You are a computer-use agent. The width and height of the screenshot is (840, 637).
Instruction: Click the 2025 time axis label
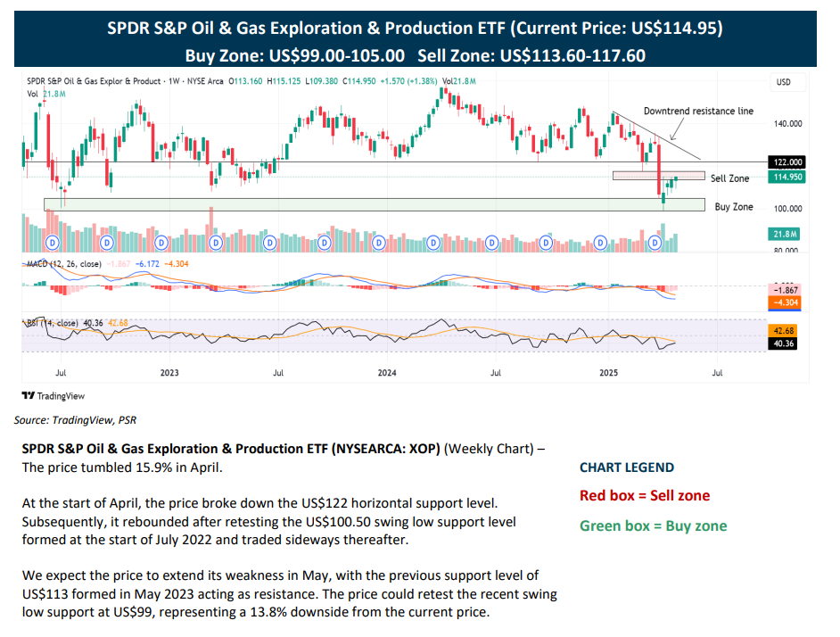608,373
